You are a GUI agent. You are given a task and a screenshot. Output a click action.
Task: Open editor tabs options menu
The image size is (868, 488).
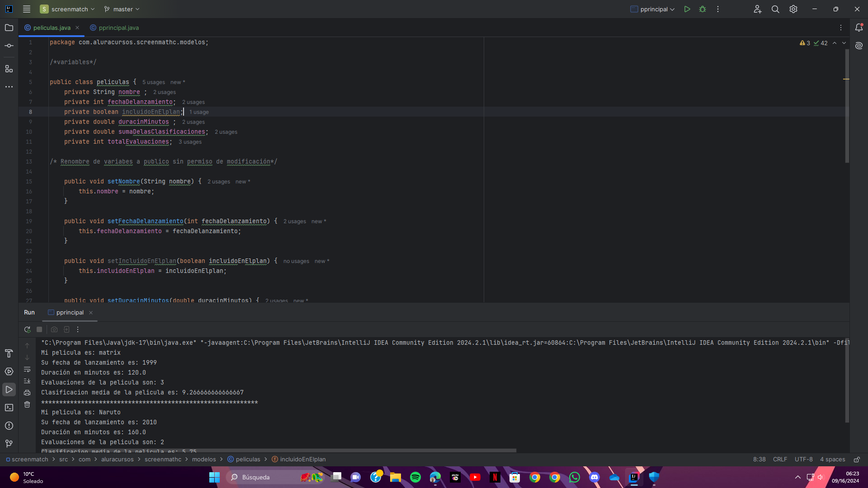point(841,28)
